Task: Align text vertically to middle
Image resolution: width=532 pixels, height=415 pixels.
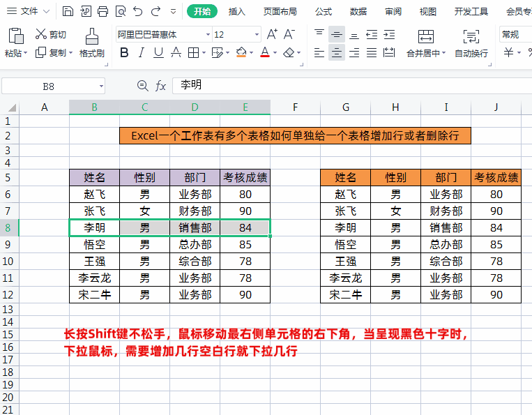Action: [337, 34]
